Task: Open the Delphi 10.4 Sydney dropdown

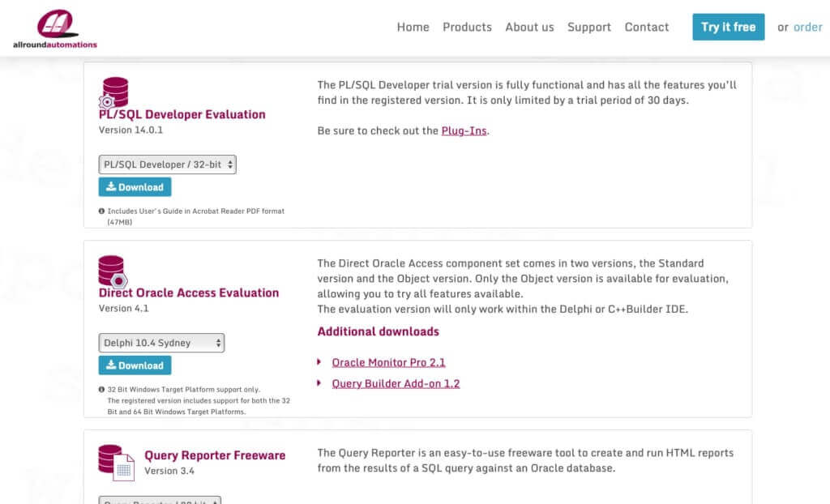Action: click(x=161, y=343)
